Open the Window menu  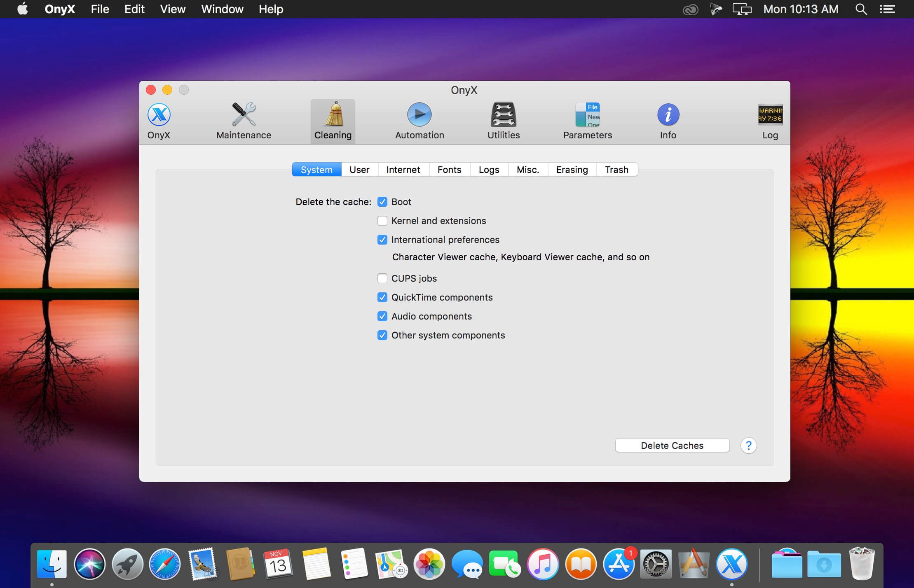(222, 9)
